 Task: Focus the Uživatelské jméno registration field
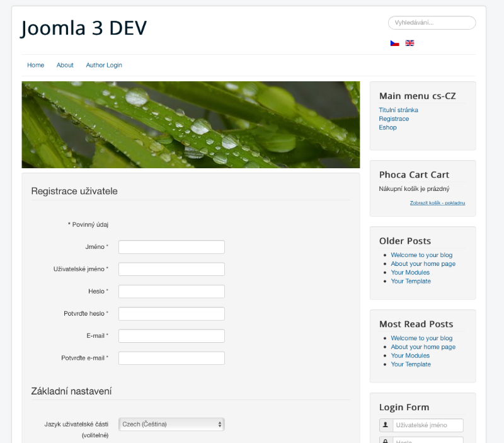171,269
